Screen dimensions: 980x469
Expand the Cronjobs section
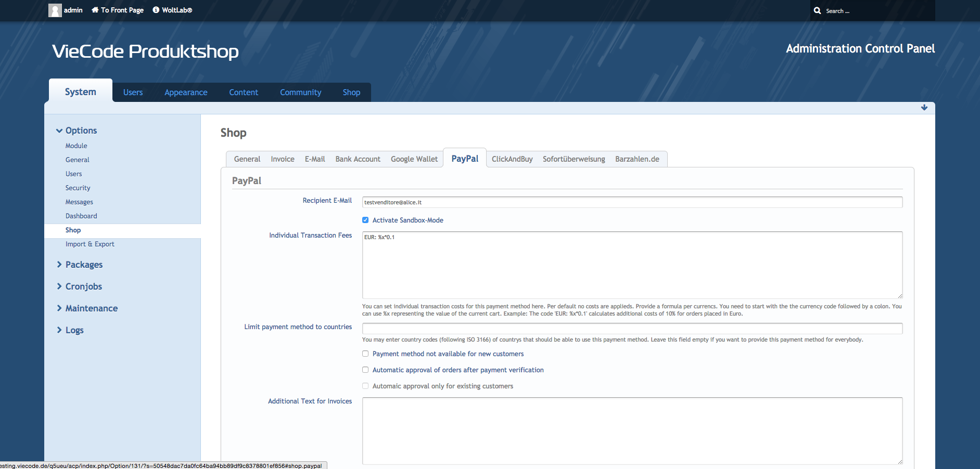pyautogui.click(x=59, y=286)
